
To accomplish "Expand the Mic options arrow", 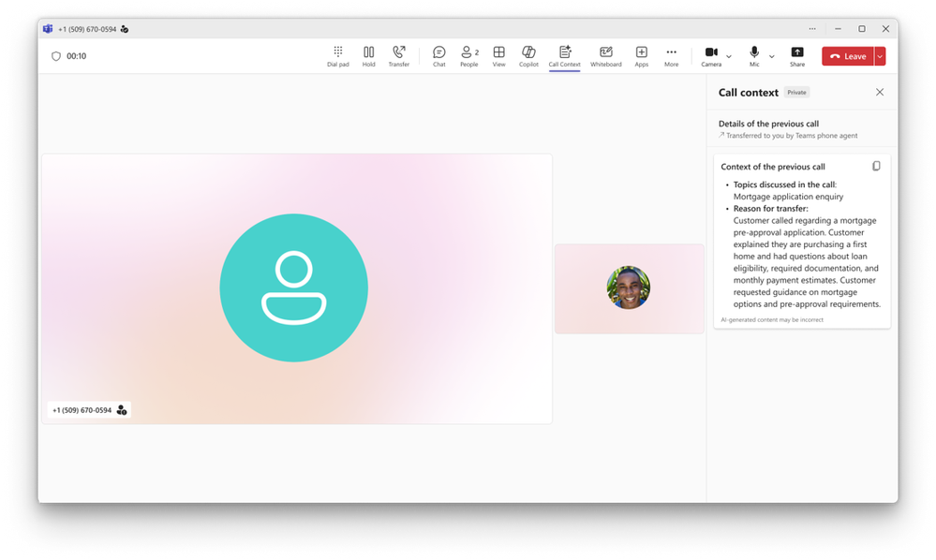I will click(772, 57).
